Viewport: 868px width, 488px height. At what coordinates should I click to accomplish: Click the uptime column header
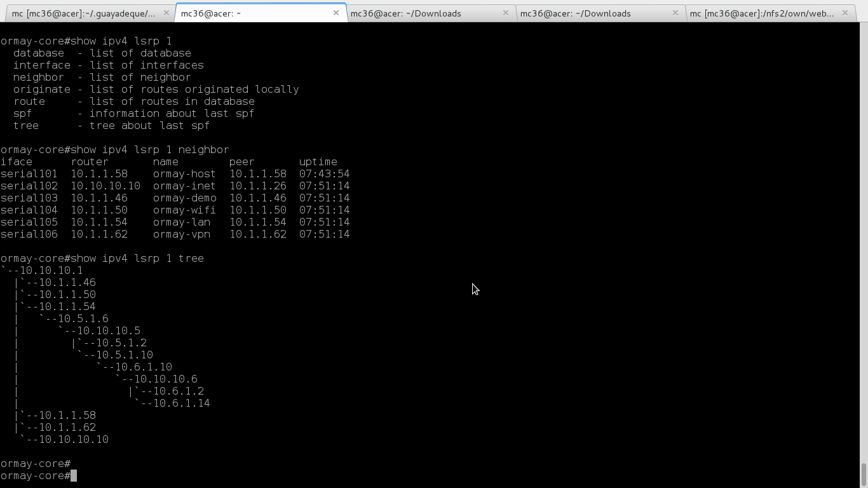click(x=318, y=162)
